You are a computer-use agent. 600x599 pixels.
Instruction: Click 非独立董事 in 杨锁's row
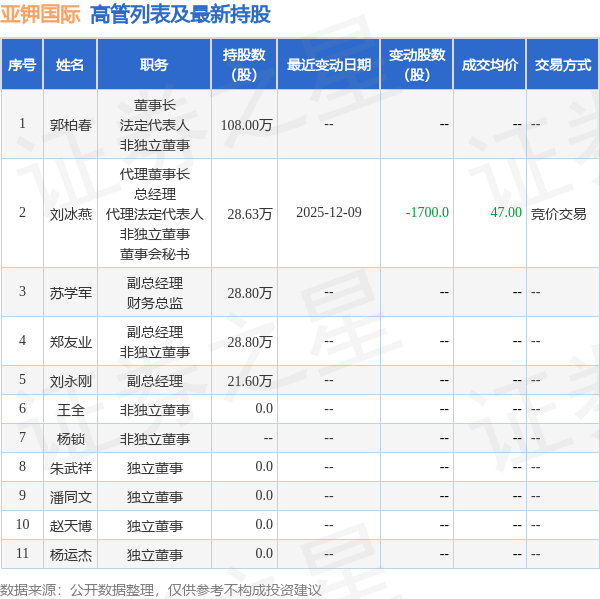155,439
